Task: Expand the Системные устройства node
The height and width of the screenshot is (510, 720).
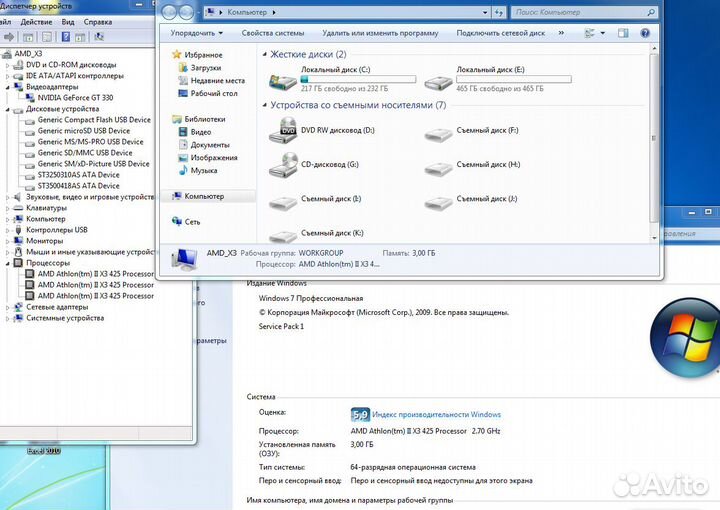Action: [x=7, y=319]
